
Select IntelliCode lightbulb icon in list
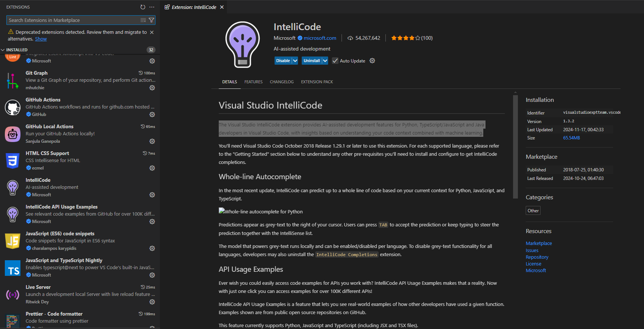[13, 188]
